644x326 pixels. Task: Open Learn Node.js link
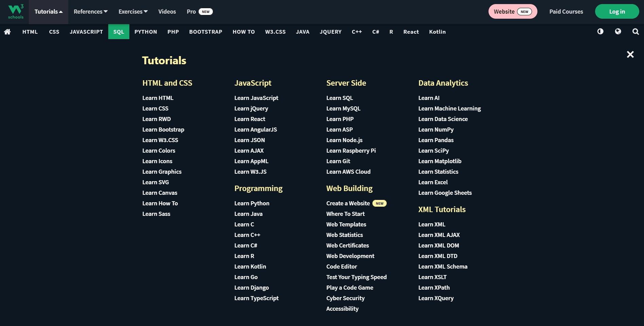pyautogui.click(x=344, y=140)
